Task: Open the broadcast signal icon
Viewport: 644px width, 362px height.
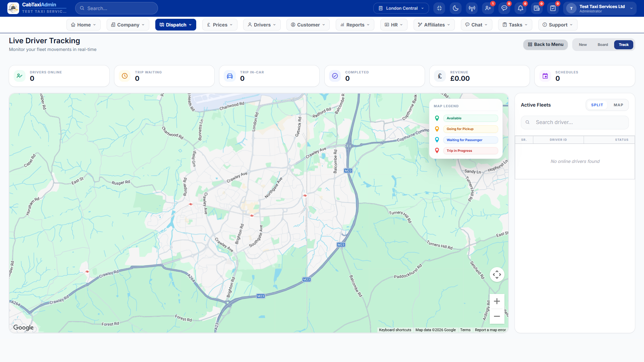Action: click(x=472, y=8)
